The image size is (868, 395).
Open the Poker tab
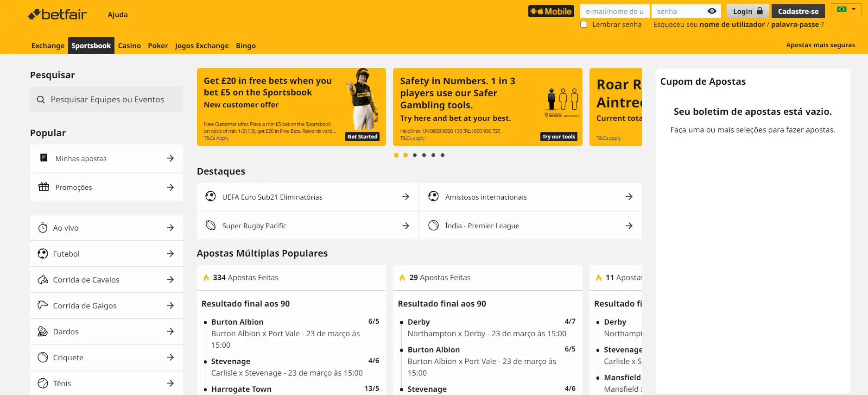158,45
